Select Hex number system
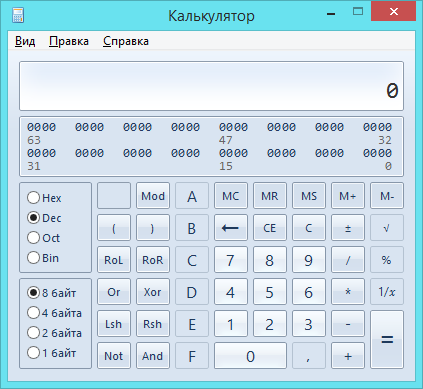 (44, 198)
